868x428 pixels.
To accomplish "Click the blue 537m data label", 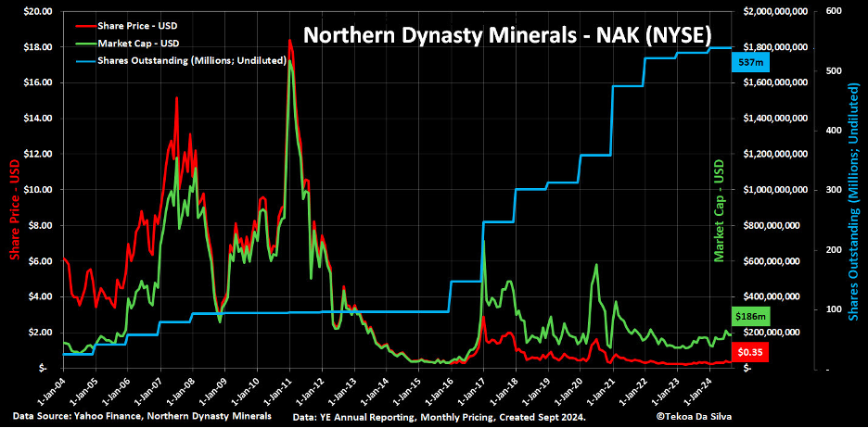I will coord(751,63).
